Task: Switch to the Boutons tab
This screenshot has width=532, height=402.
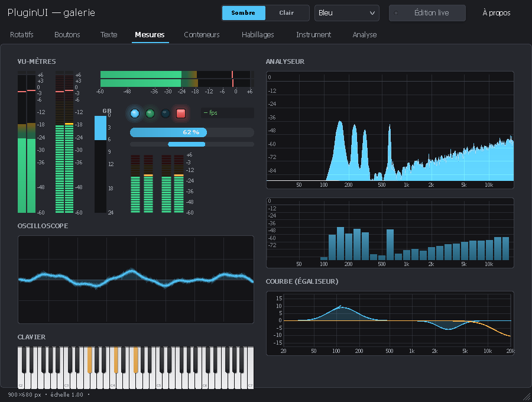Action: click(67, 35)
